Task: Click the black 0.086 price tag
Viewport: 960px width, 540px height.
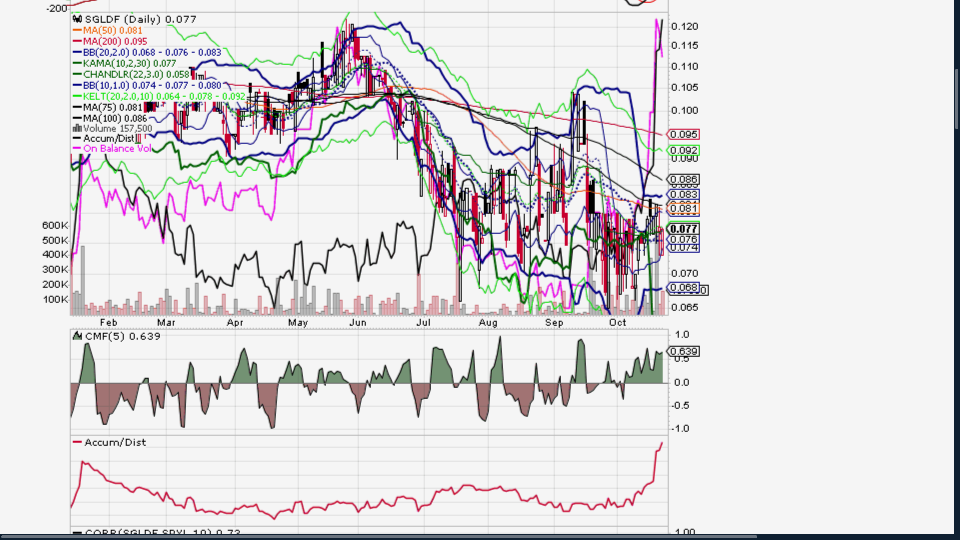Action: (683, 180)
